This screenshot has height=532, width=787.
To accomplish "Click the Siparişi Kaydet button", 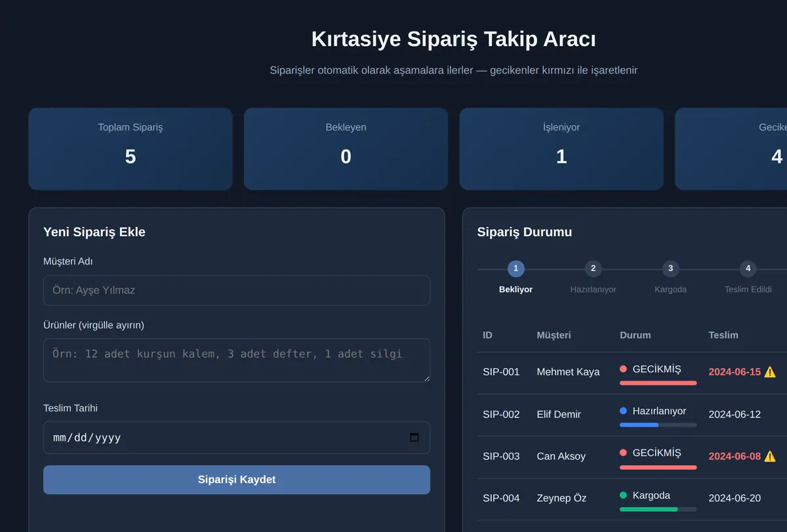I will pyautogui.click(x=237, y=480).
